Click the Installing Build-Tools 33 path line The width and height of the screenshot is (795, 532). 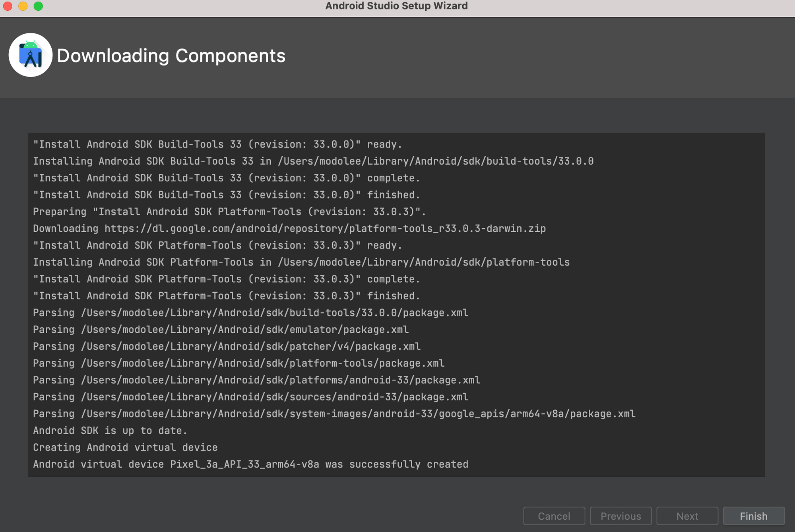[313, 161]
